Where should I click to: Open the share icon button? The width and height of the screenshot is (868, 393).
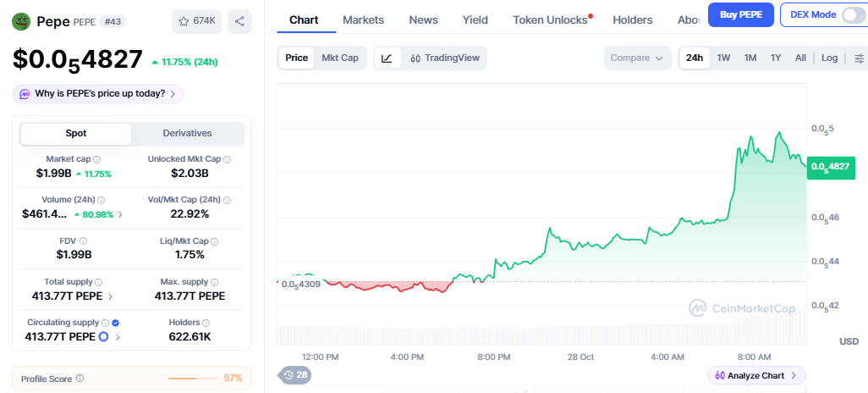pos(239,21)
